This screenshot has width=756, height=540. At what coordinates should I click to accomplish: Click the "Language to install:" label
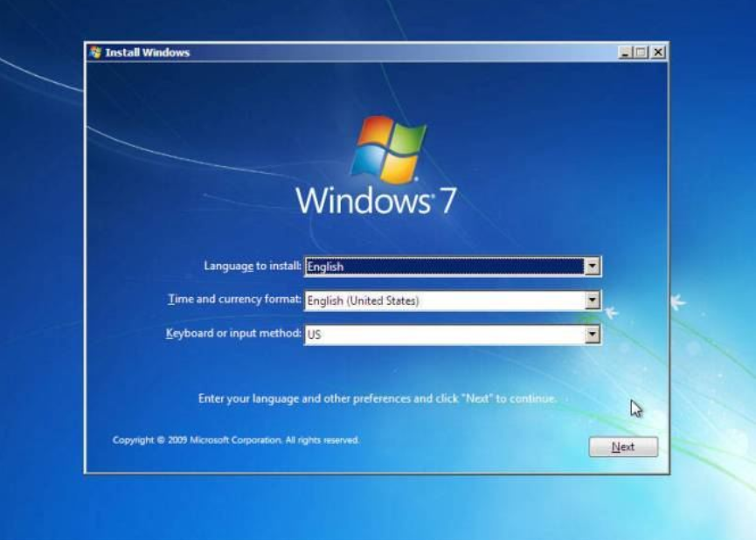click(253, 267)
